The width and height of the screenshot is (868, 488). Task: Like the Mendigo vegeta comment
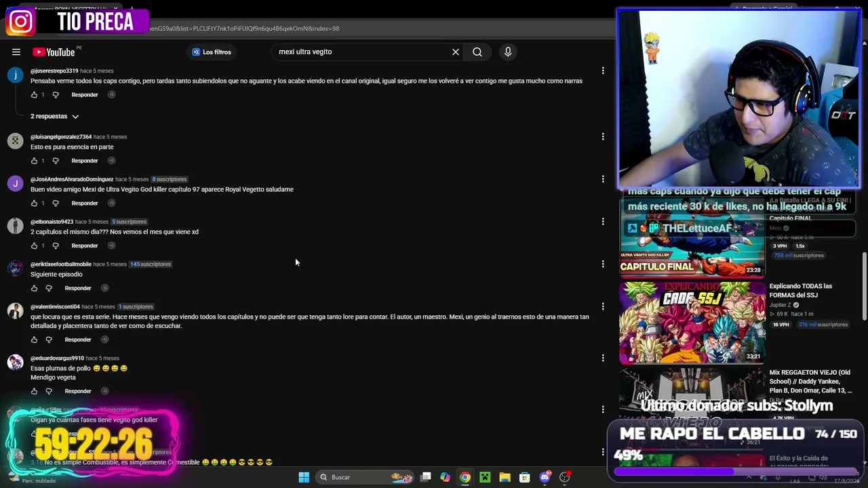click(34, 391)
